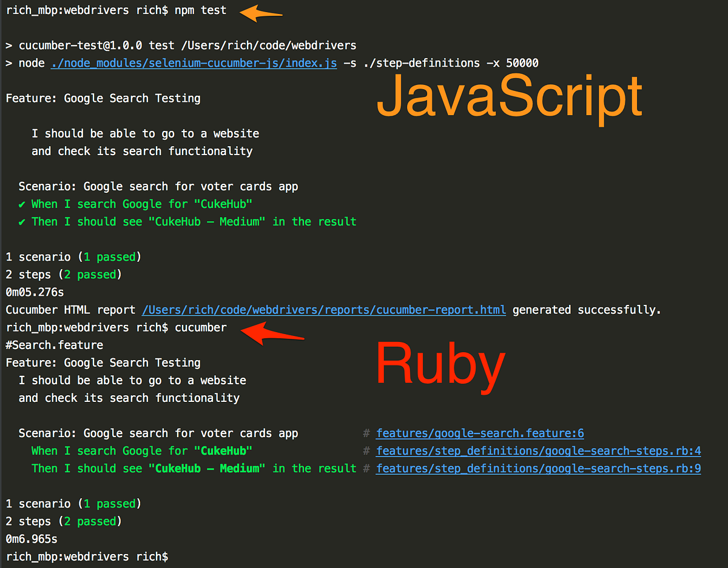Open the selenium-cucumber-js index.js link
Image resolution: width=728 pixels, height=568 pixels.
click(x=194, y=62)
